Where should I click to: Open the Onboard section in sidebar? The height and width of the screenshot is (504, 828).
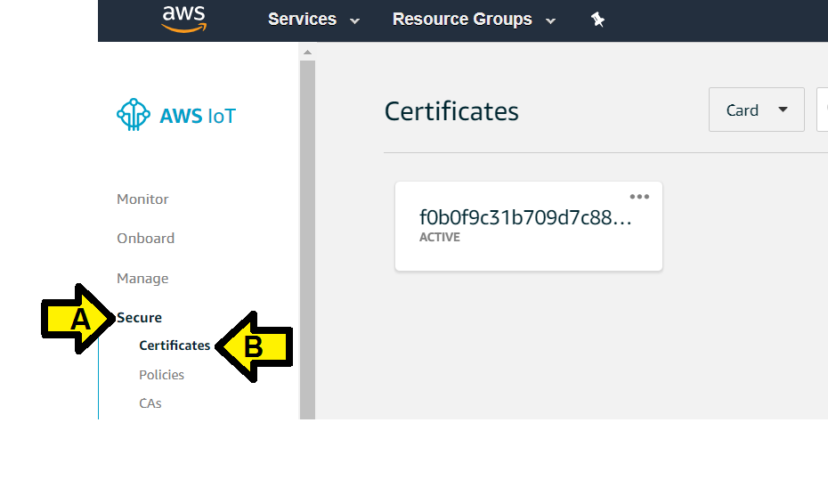click(146, 239)
